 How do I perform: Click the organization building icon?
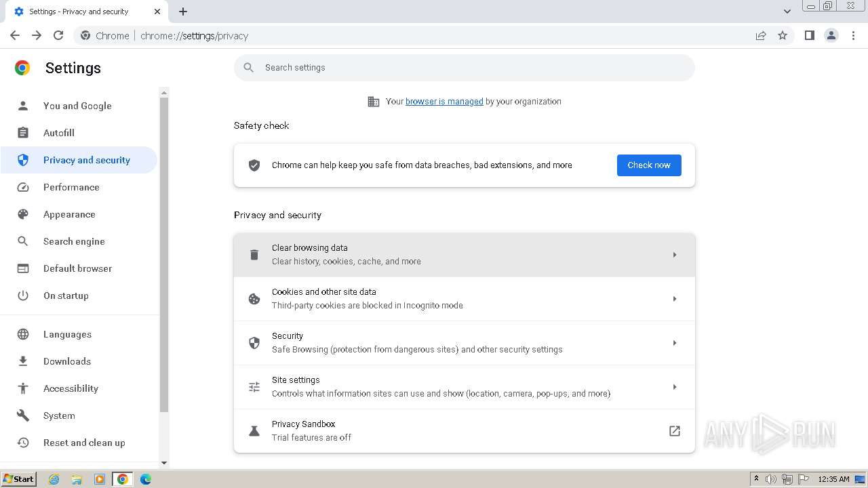tap(374, 102)
